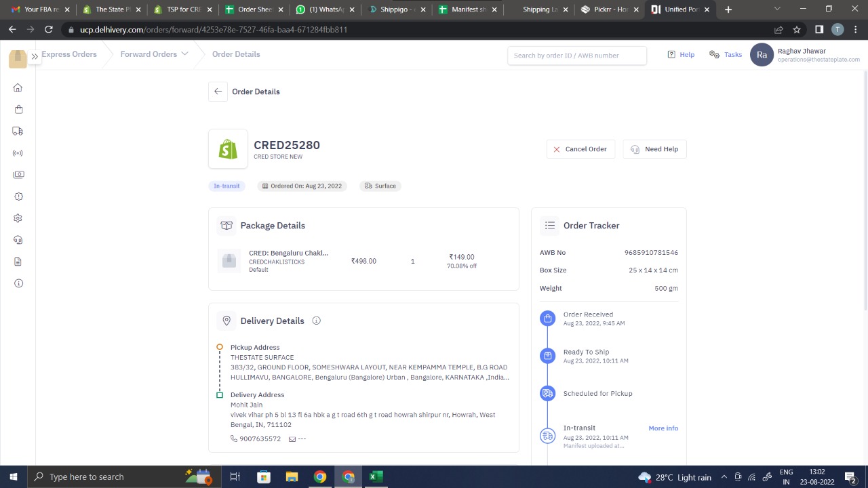
Task: Open Tasks in the top header
Action: [x=726, y=54]
